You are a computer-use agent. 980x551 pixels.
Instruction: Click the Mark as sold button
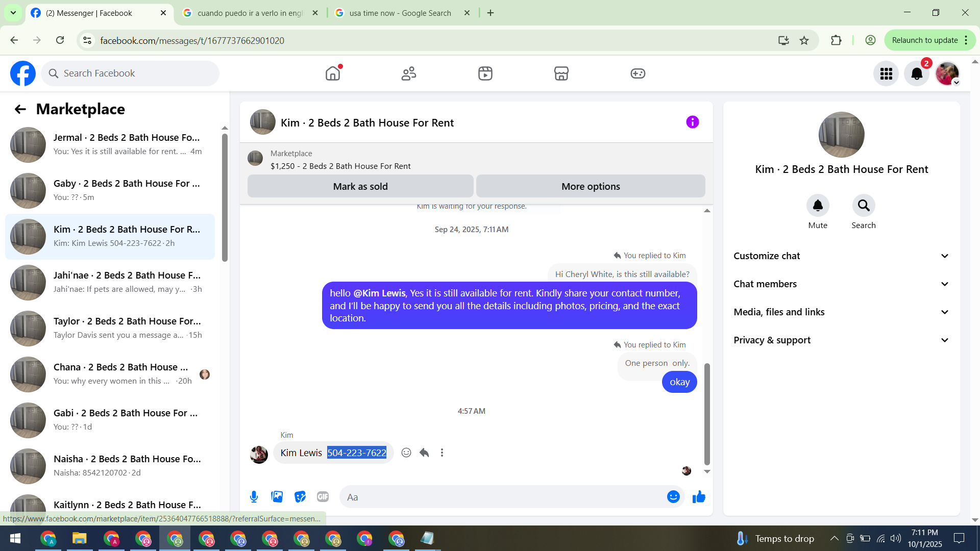tap(360, 186)
